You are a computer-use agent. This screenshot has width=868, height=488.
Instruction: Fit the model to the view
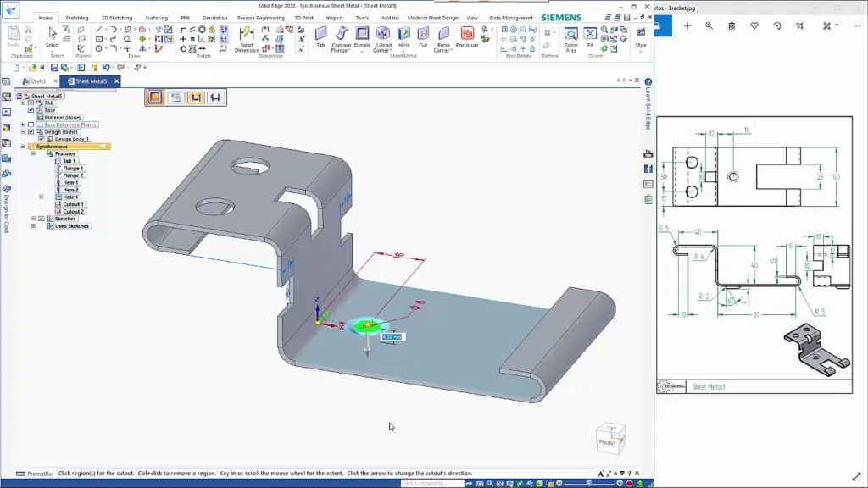(x=590, y=36)
